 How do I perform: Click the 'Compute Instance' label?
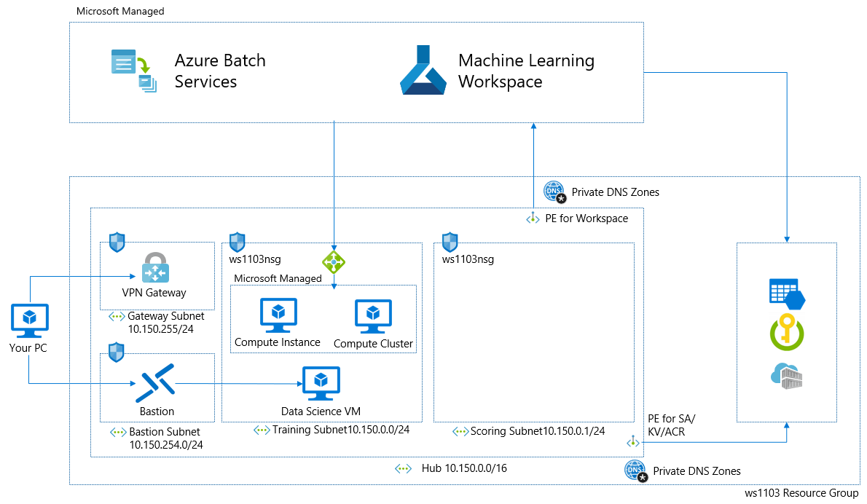pyautogui.click(x=278, y=342)
